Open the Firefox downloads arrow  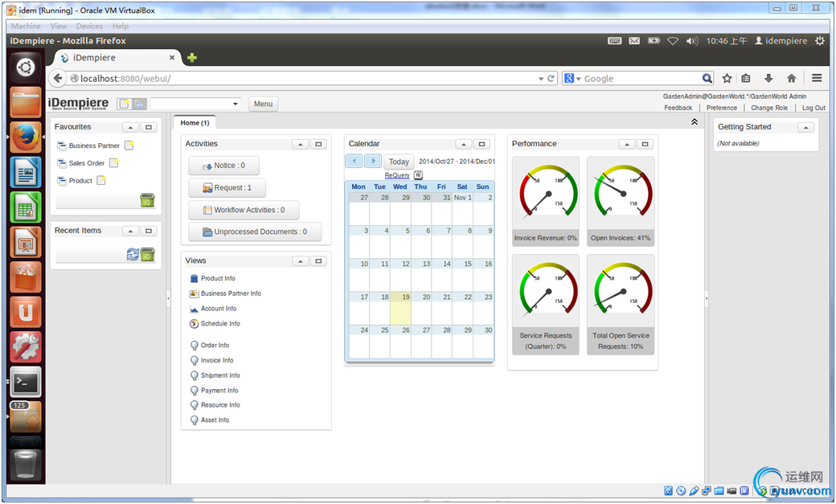pos(768,79)
